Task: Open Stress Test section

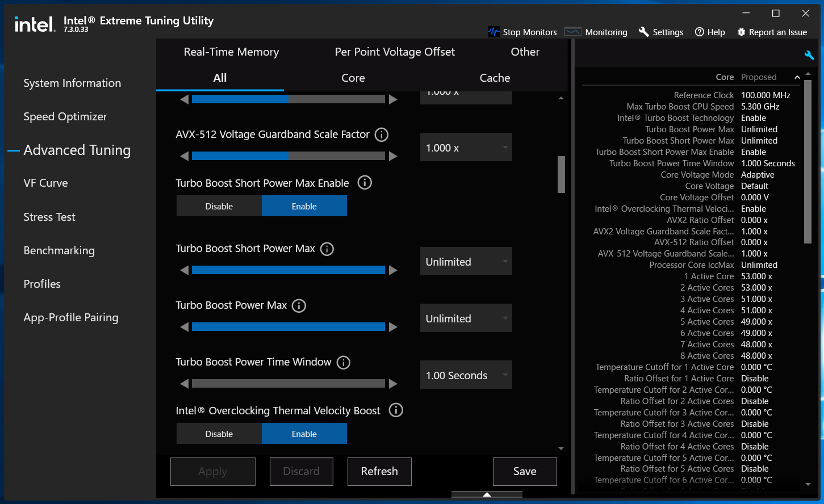Action: coord(49,217)
